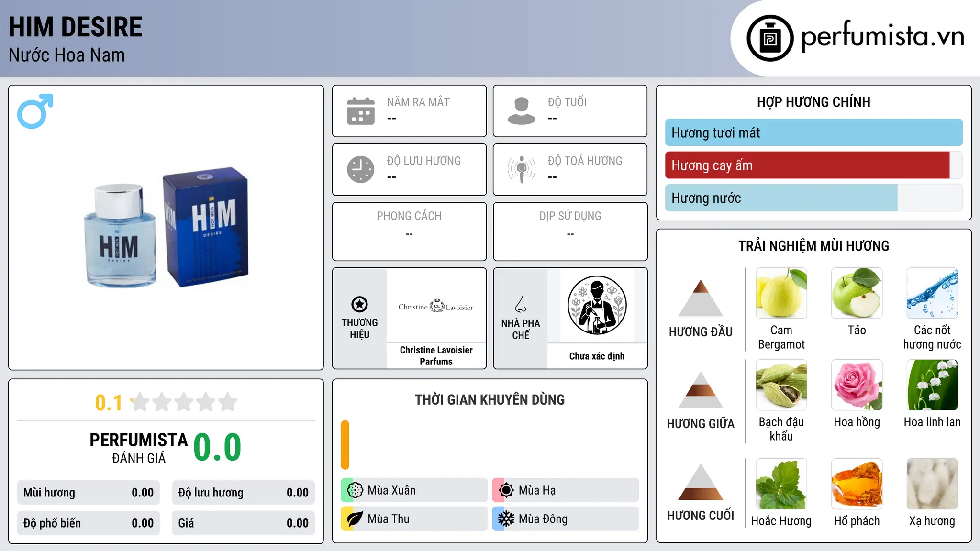Click the green 0.0 Perfumista score
This screenshot has width=980, height=551.
point(217,447)
